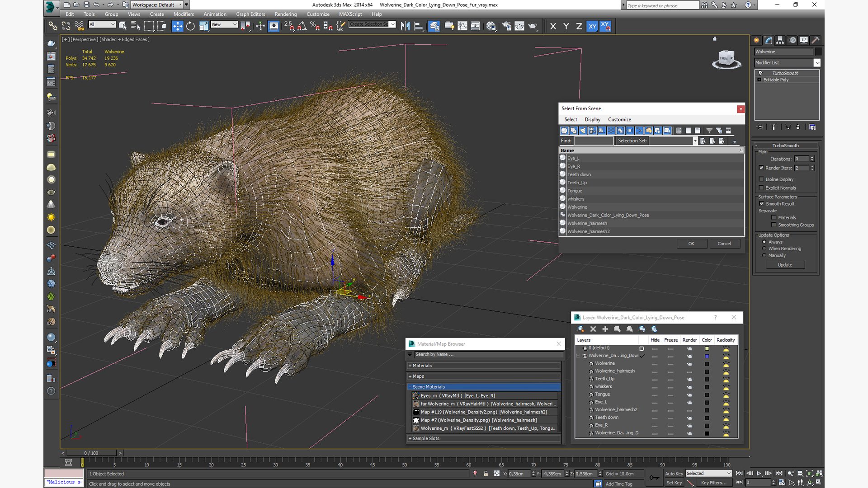Screen dimensions: 868x488
Task: Open the Hierarchy command panel tab
Action: click(780, 40)
